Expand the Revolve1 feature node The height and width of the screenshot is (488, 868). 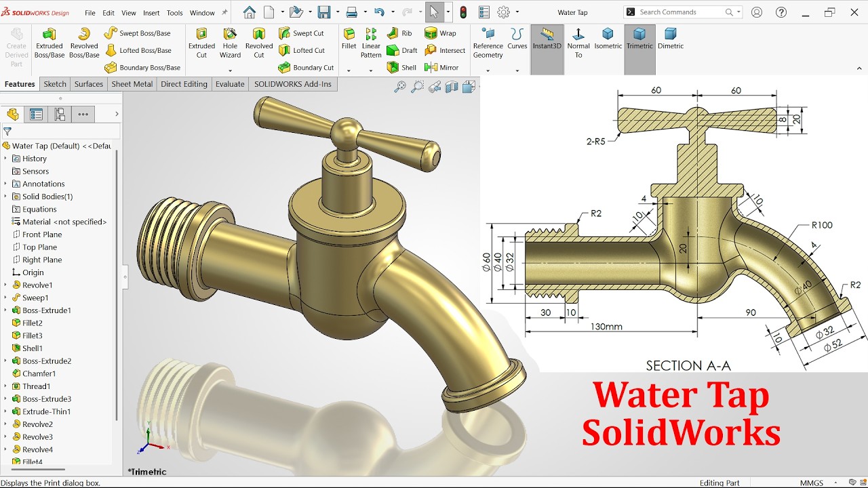[5, 285]
